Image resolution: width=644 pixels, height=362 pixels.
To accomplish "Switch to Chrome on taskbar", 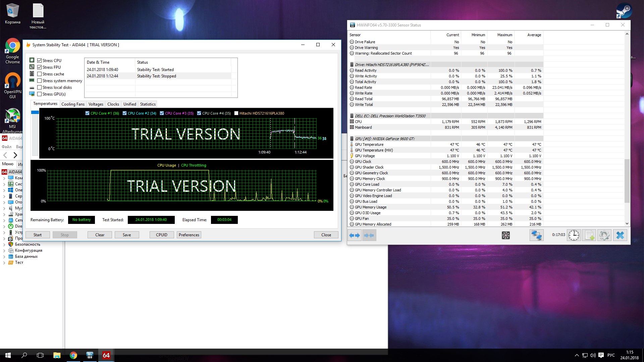I will coord(73,355).
